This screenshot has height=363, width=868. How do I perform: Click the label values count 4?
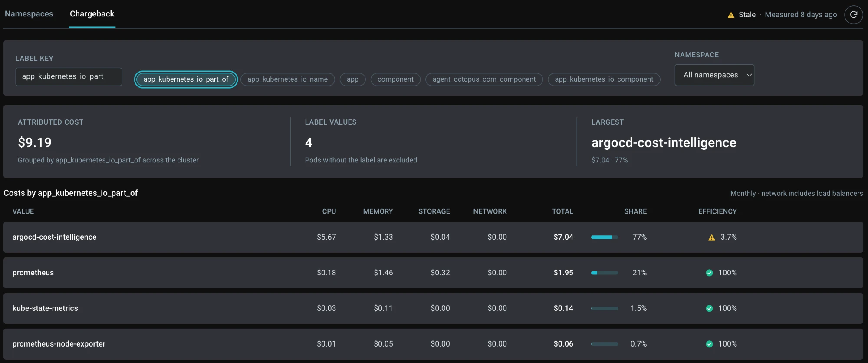coord(309,142)
